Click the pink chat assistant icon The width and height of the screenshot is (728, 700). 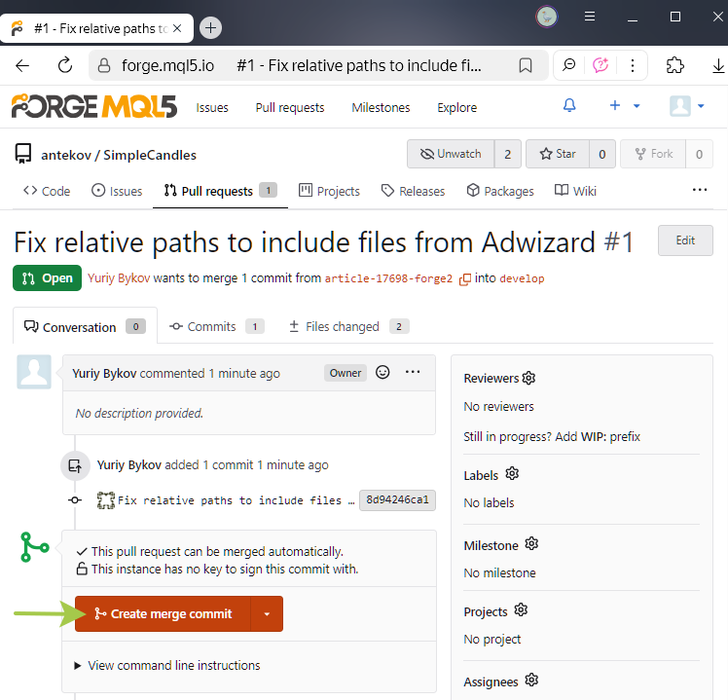point(601,65)
